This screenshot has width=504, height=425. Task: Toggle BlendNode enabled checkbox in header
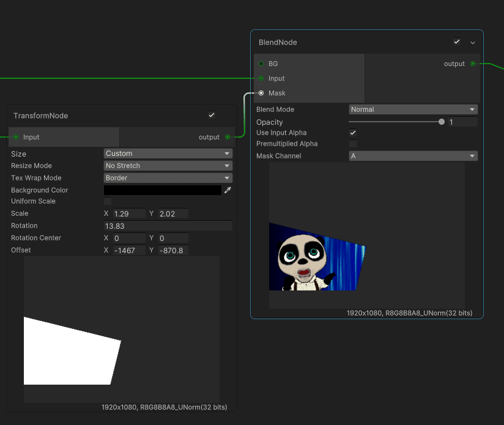point(457,42)
